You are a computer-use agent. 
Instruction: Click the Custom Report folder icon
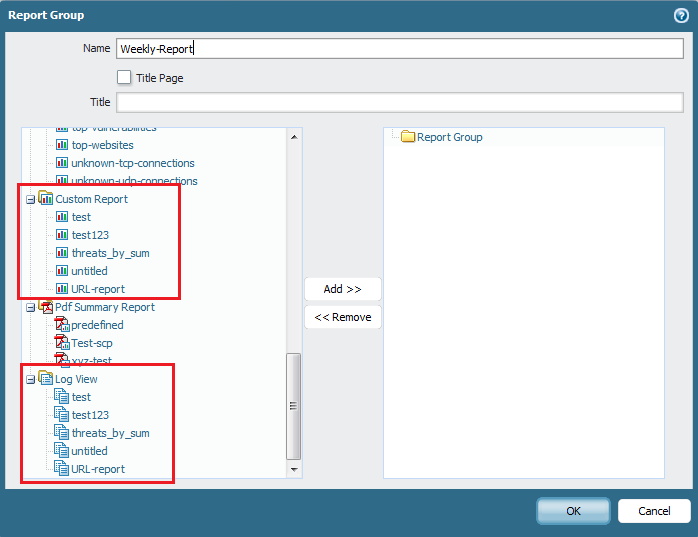coord(45,198)
